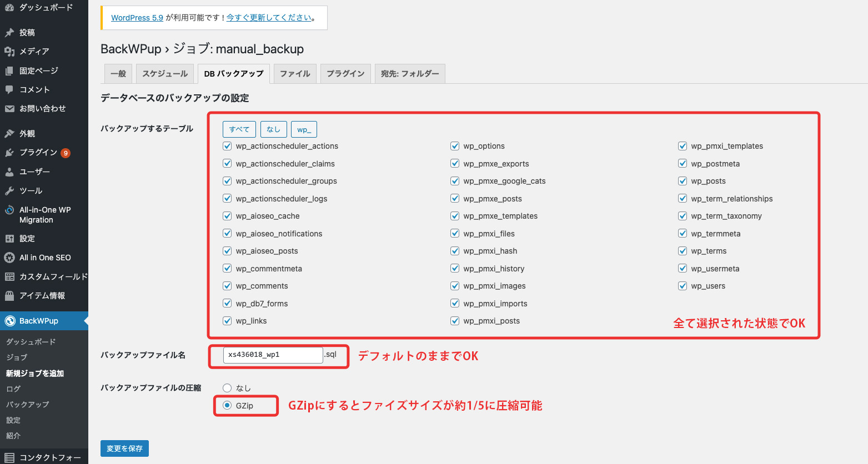Open the 宛先: フォルダー tab
The height and width of the screenshot is (464, 868).
[x=410, y=74]
